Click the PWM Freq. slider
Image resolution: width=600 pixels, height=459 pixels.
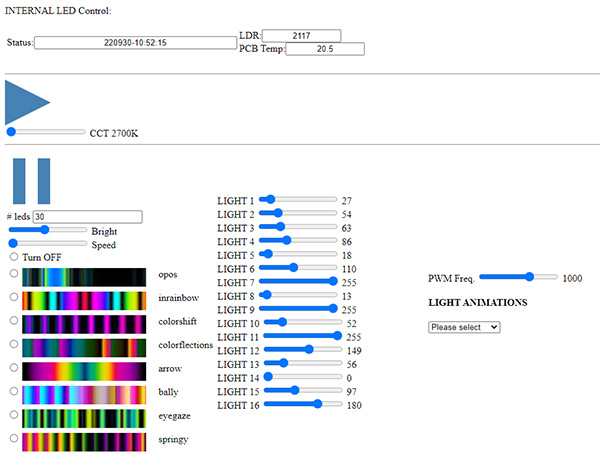[x=519, y=277]
